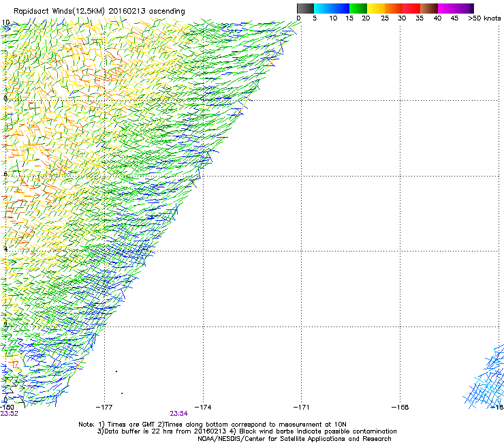Click the '25' legend tick label
The width and height of the screenshot is (504, 443).
385,18
